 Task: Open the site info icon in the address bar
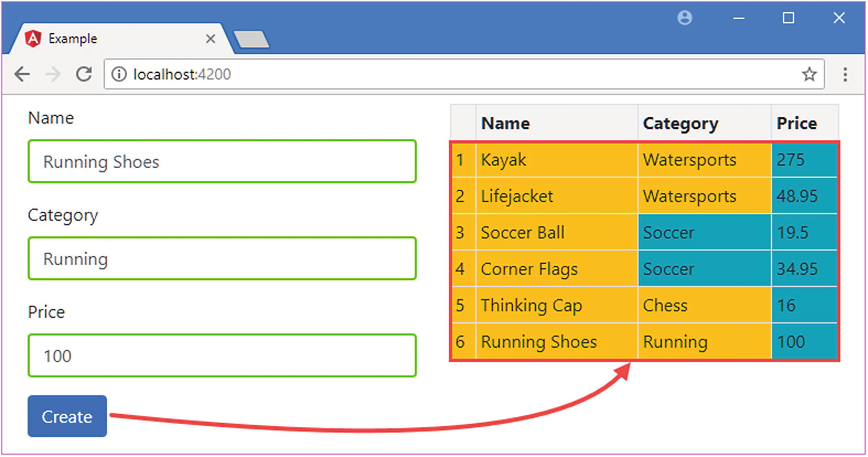point(119,74)
